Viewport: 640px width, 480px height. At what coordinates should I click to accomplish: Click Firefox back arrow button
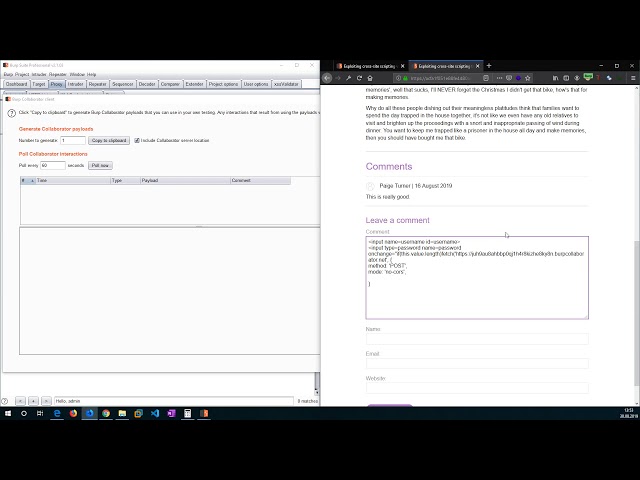(x=327, y=78)
